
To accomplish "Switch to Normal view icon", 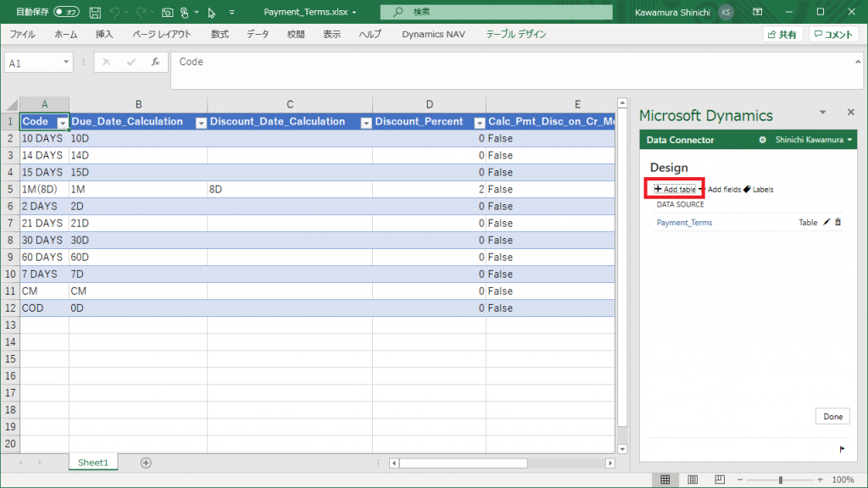I will click(665, 480).
